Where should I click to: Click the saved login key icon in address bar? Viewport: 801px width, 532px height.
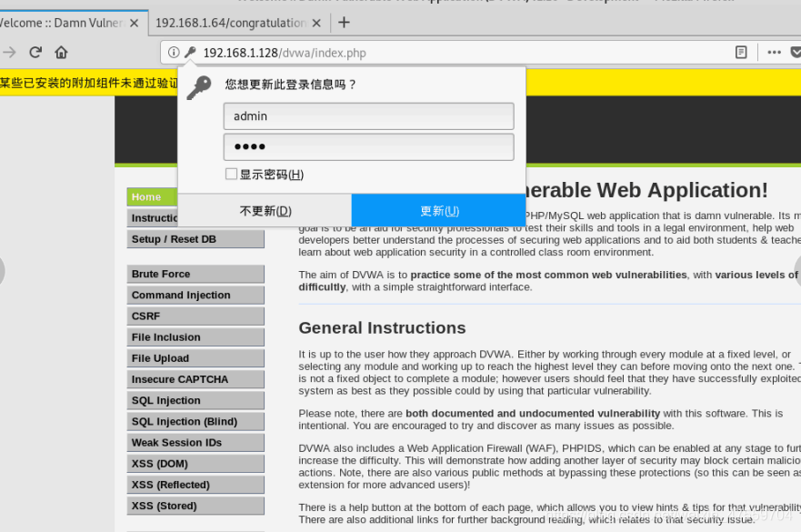click(190, 52)
